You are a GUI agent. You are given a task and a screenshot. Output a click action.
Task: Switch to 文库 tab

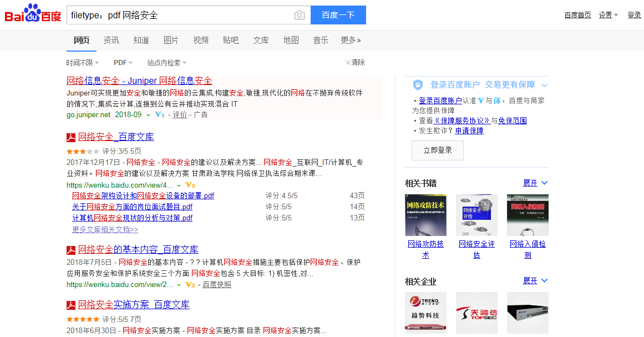(261, 41)
